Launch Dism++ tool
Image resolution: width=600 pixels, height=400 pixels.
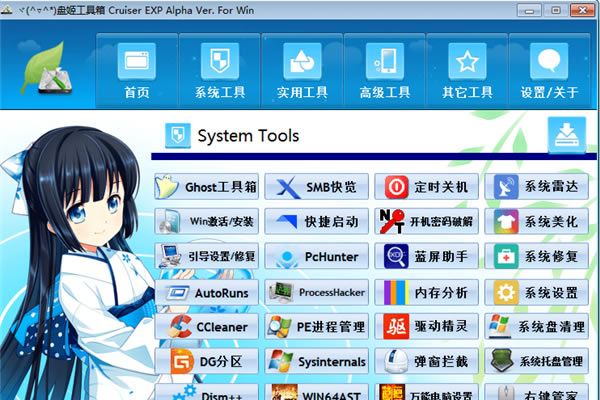click(x=207, y=392)
